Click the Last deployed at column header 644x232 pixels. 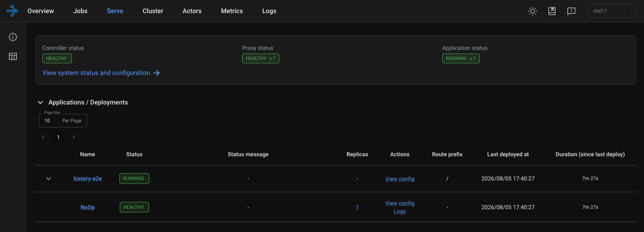coord(508,154)
